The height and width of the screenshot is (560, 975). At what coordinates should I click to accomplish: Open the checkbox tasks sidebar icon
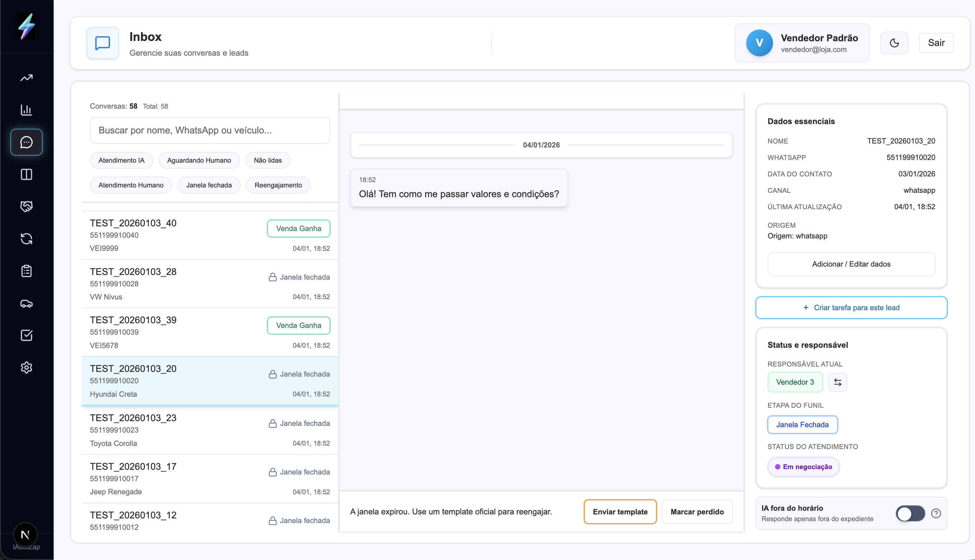coord(26,335)
